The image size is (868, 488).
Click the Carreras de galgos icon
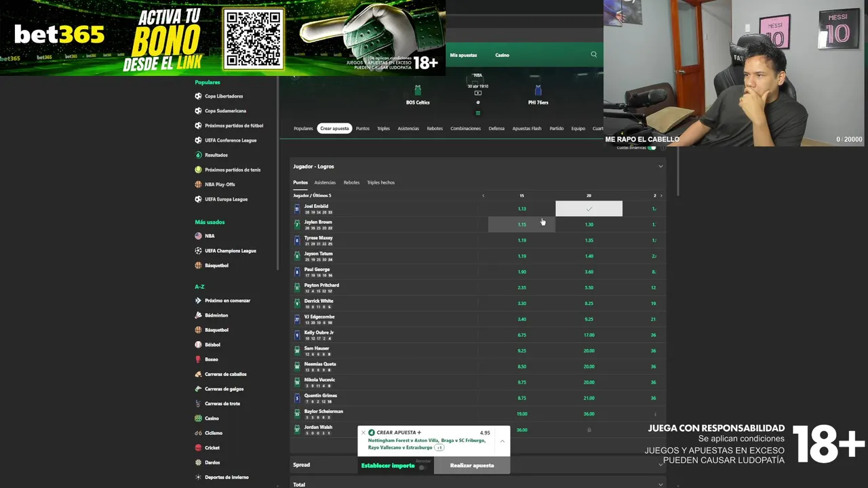click(198, 389)
